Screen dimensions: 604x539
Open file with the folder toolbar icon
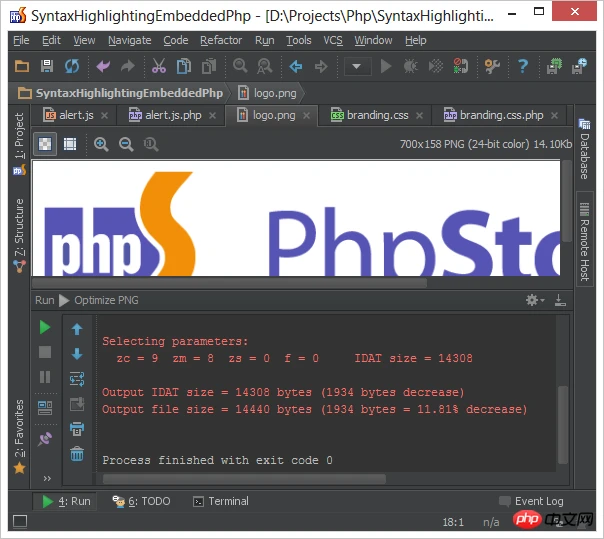coord(22,66)
